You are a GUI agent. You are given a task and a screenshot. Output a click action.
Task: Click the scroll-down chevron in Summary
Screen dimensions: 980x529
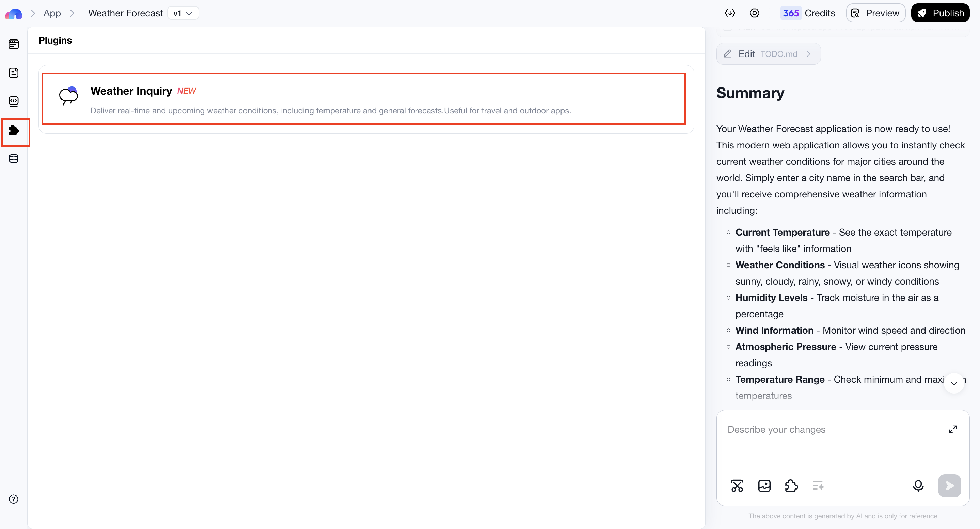(x=954, y=383)
